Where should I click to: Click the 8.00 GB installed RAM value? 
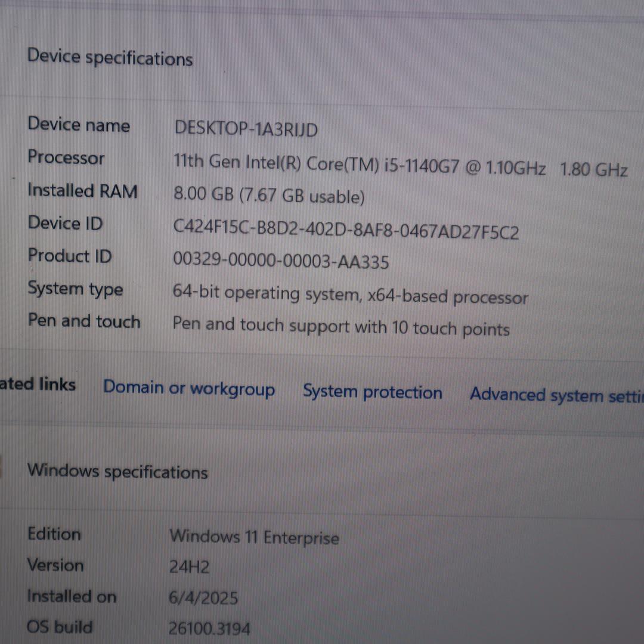click(268, 196)
